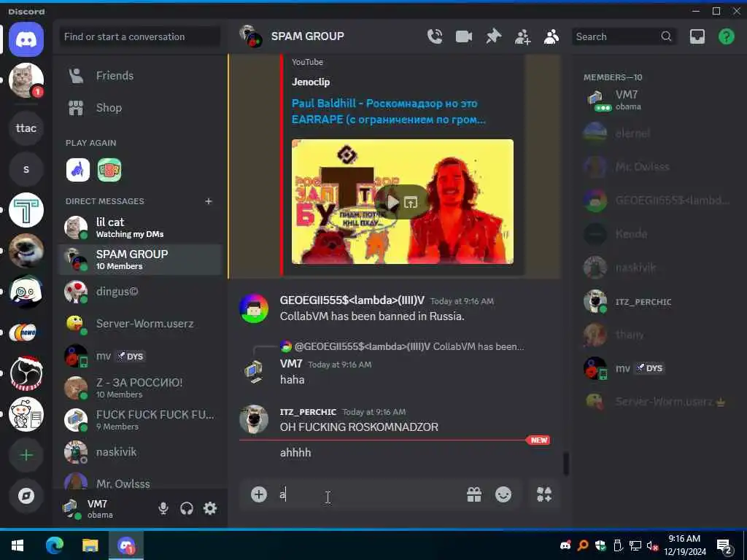747x560 pixels.
Task: Toggle the member list visibility
Action: click(x=551, y=36)
